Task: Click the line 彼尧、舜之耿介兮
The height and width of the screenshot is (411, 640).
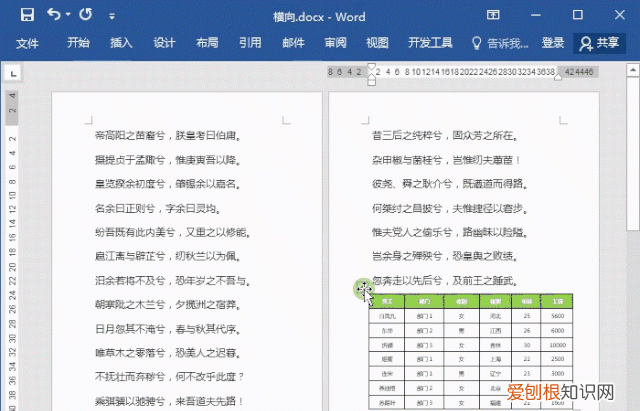Action: (x=450, y=184)
